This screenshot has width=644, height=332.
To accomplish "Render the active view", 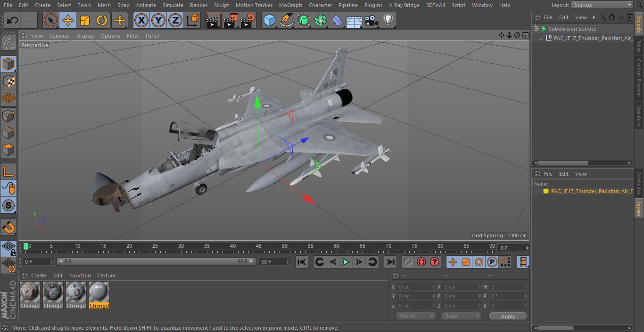I will click(214, 20).
